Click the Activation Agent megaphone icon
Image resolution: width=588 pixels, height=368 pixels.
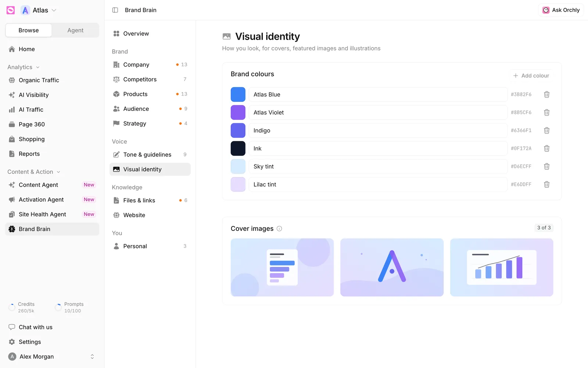click(x=12, y=199)
